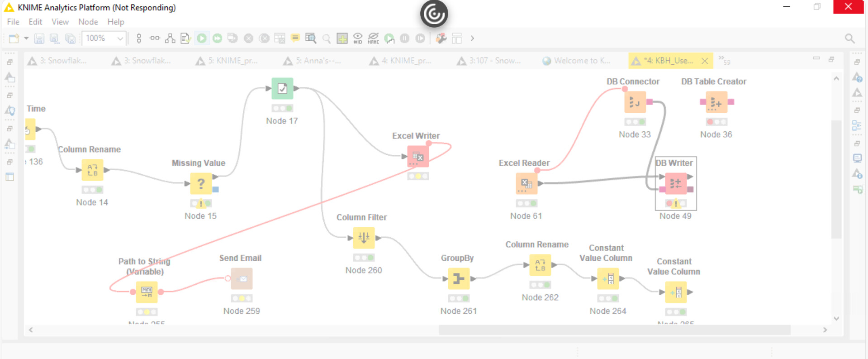868x359 pixels.
Task: Click the new workflow icon in the toolbar
Action: [x=14, y=38]
